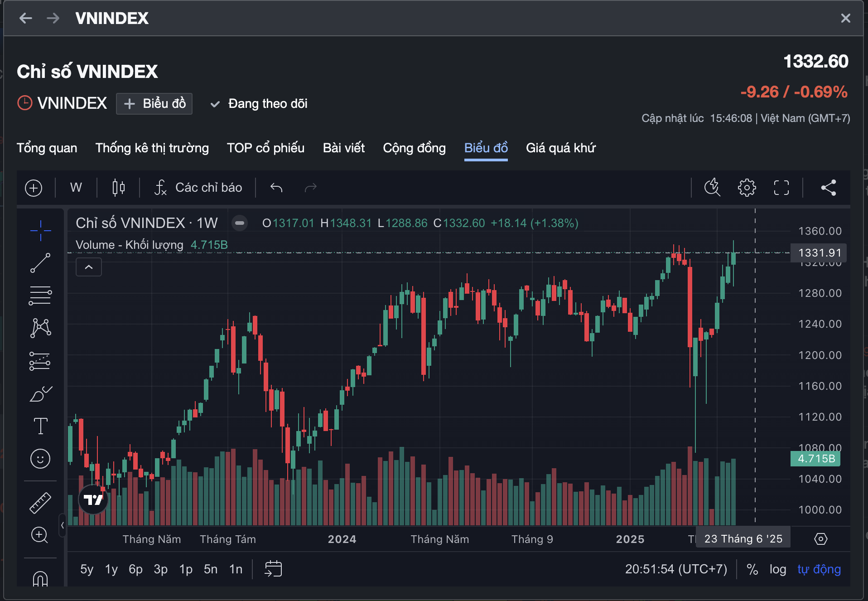Select the ruler measure tool

pyautogui.click(x=40, y=503)
